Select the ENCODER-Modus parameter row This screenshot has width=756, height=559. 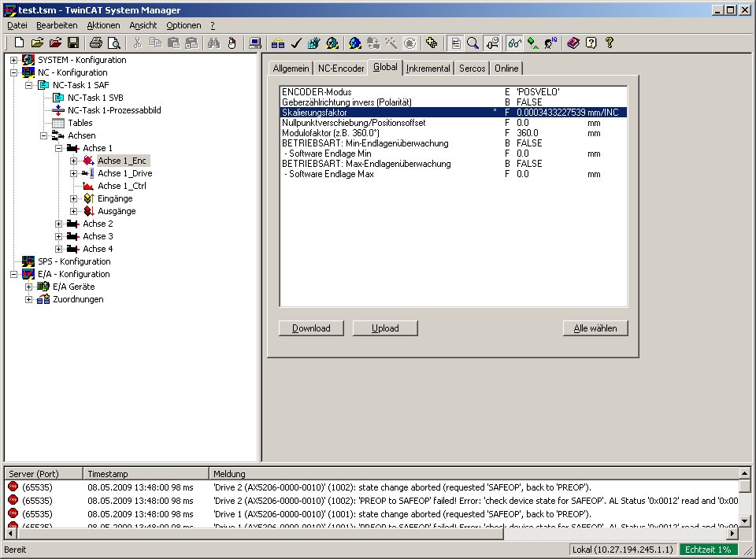[454, 92]
